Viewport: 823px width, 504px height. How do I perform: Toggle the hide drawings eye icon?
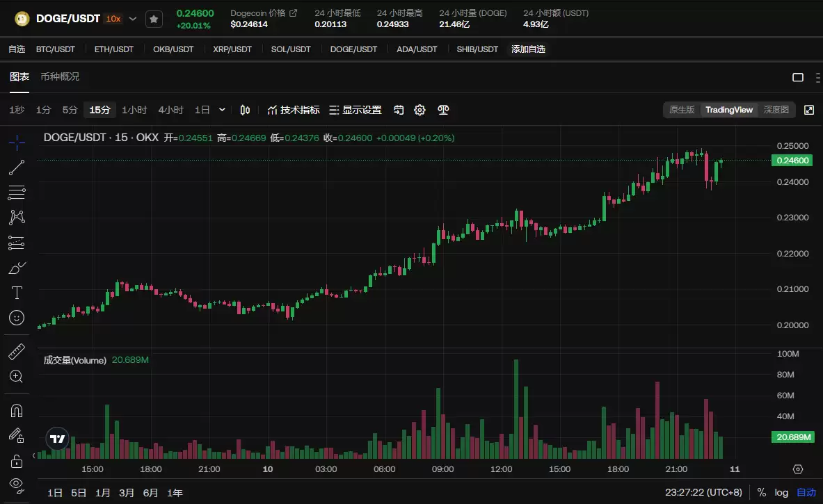16,486
